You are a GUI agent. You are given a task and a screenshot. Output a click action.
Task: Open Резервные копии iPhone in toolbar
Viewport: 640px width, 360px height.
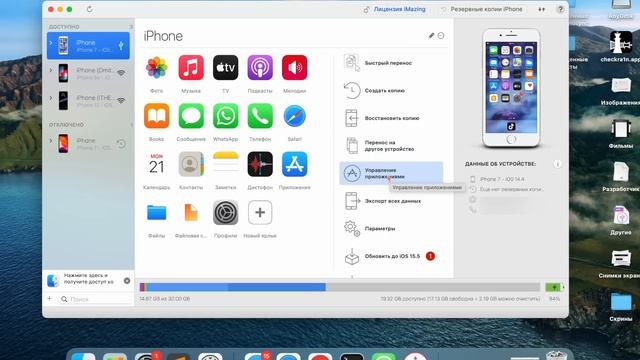(482, 9)
